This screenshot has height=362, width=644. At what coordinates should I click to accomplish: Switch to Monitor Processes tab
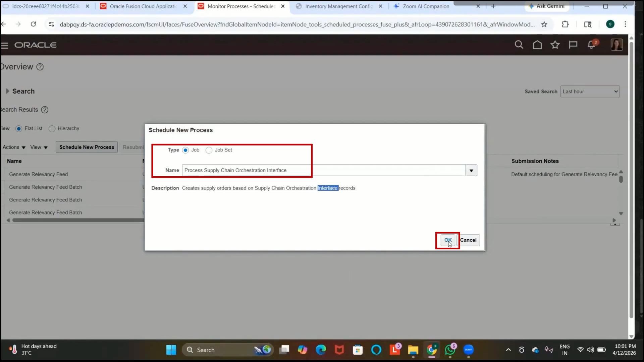tap(241, 6)
